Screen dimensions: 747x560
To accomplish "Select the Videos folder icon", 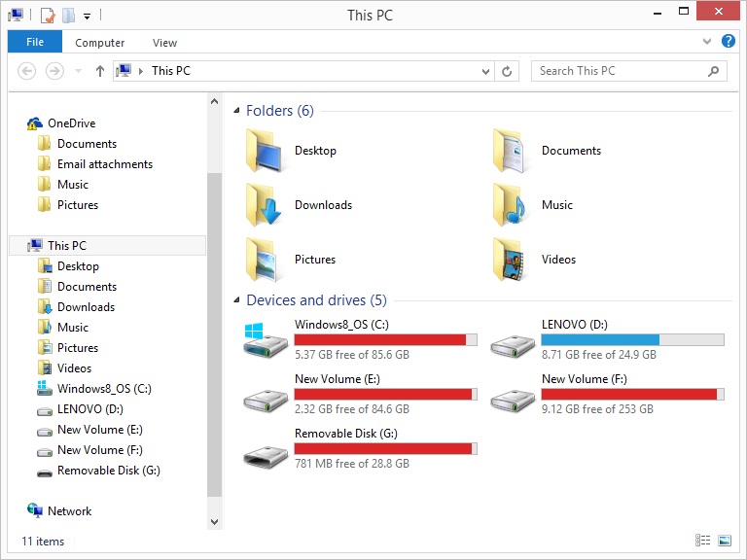I will click(509, 259).
